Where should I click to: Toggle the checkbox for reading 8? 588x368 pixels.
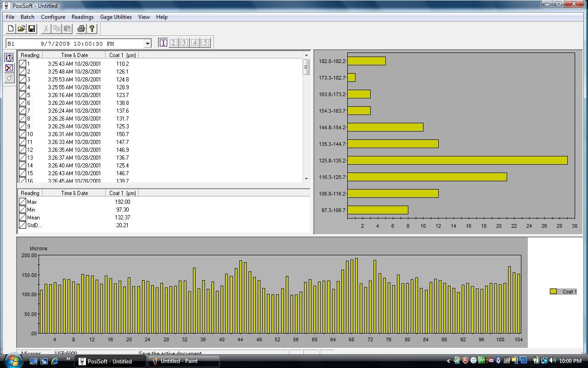click(23, 119)
